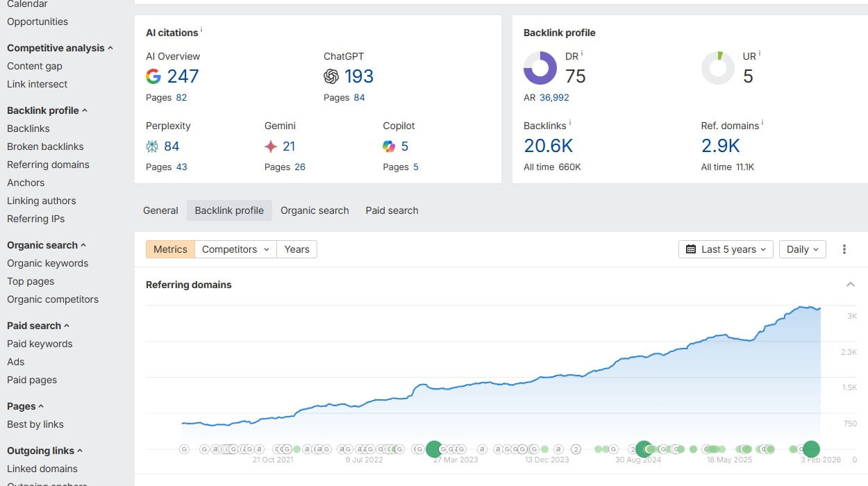The width and height of the screenshot is (868, 486).
Task: Open Link intersect from the sidebar
Action: pyautogui.click(x=36, y=84)
